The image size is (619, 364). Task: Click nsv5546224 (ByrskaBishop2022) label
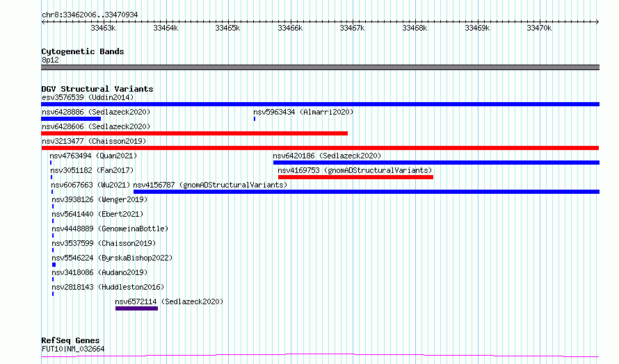pyautogui.click(x=112, y=258)
